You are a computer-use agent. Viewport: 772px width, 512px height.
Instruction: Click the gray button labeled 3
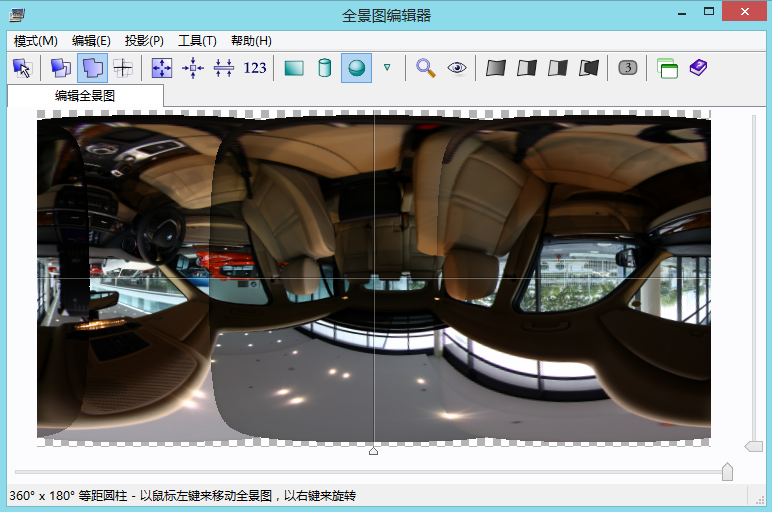tap(627, 68)
